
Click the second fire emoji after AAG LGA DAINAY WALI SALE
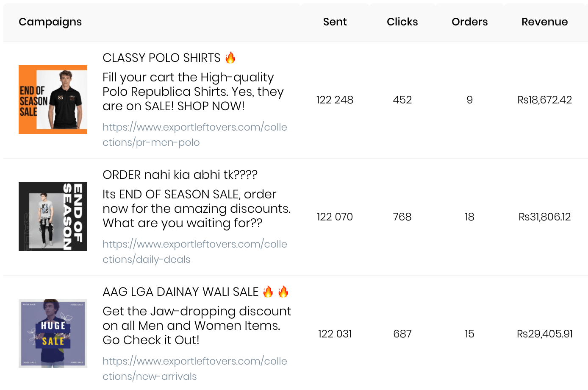pos(283,291)
